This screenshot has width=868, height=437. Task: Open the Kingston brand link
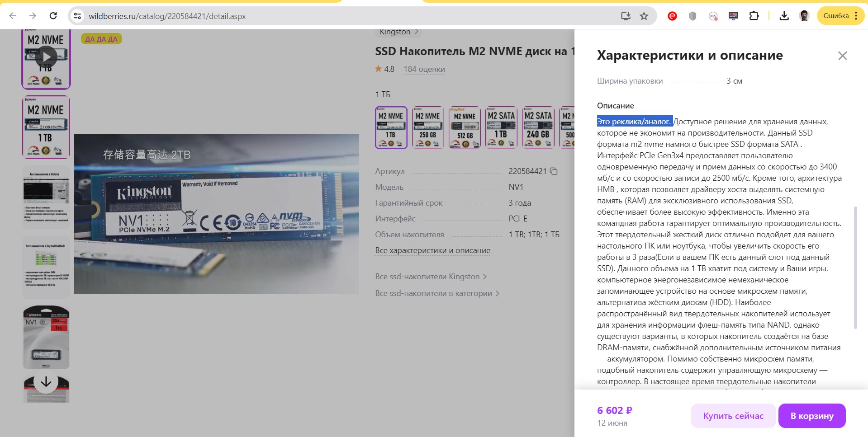point(399,32)
